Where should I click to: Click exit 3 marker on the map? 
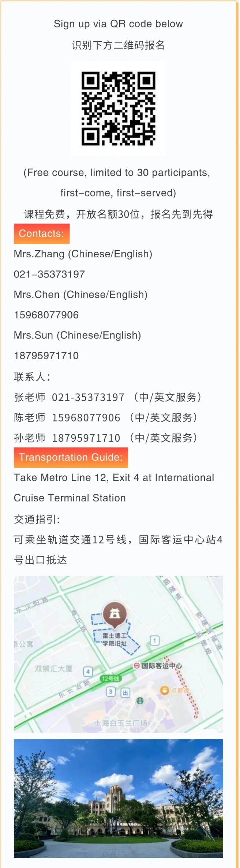point(110,692)
